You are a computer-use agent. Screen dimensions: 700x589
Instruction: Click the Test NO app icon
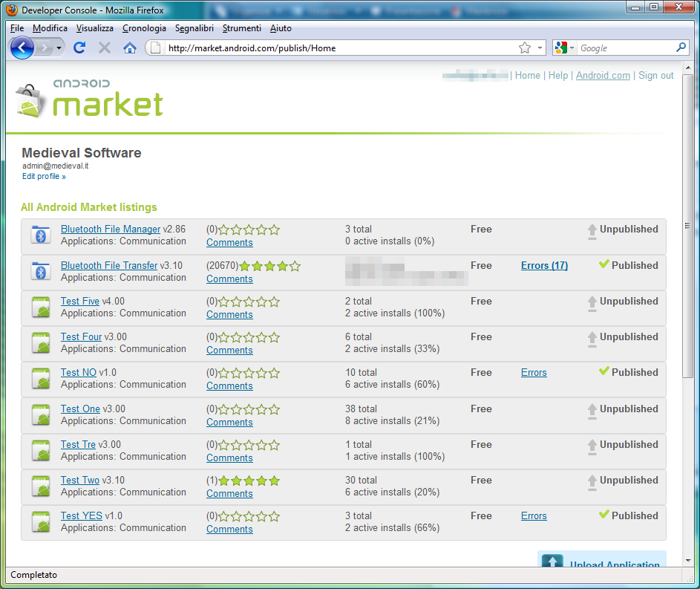(41, 379)
